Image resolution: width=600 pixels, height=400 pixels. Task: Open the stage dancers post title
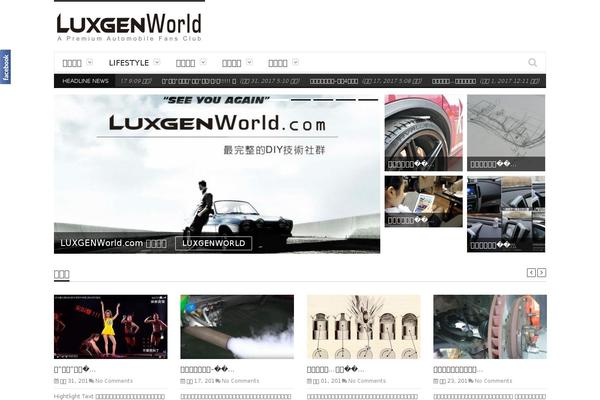point(75,369)
